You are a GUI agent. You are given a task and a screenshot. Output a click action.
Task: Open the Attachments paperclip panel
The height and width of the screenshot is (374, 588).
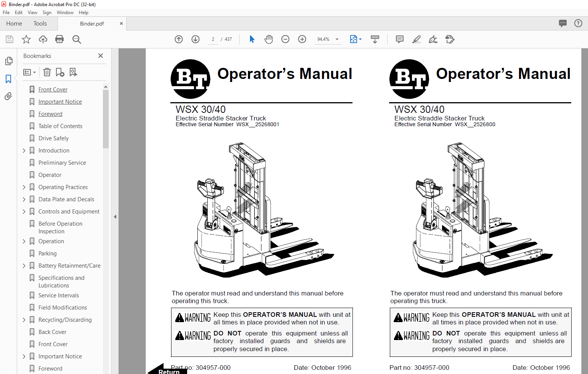(x=8, y=96)
